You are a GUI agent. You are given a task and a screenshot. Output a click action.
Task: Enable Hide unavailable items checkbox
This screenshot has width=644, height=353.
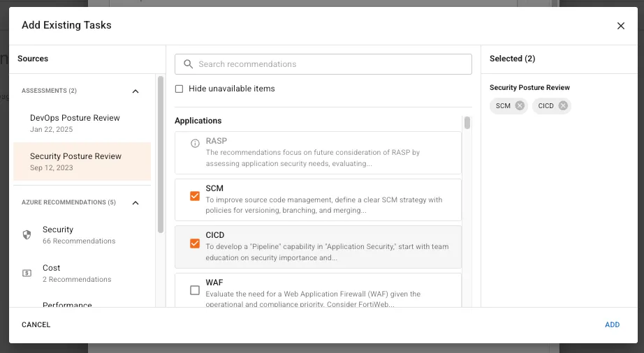coord(179,89)
